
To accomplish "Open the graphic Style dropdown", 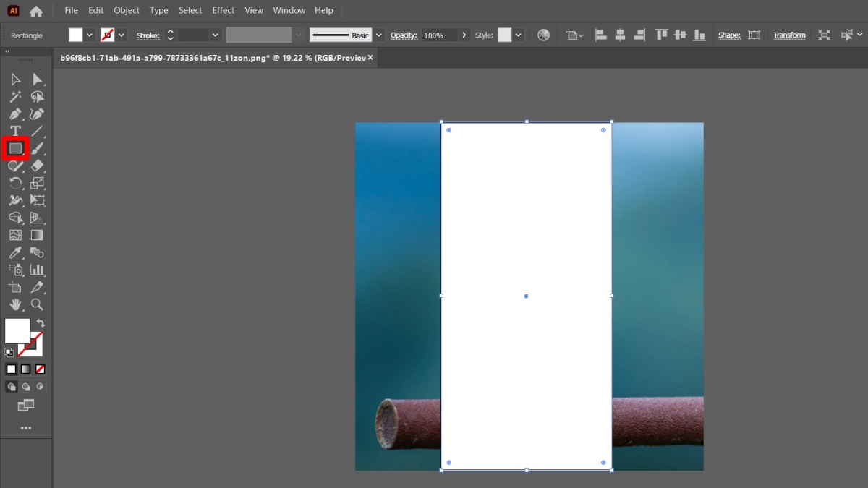I will click(x=518, y=35).
